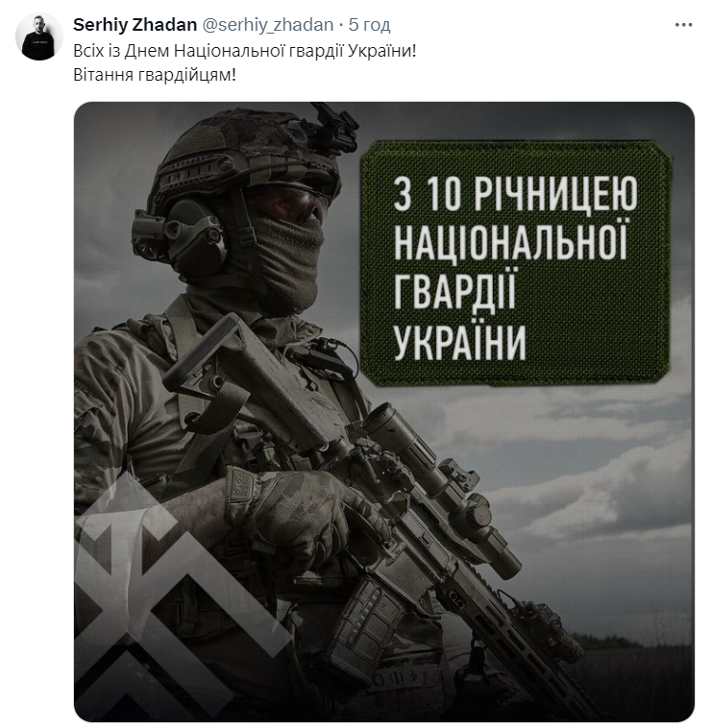This screenshot has height=728, width=711.
Task: Select the text line 'Вітання гвардійцям!'
Action: click(155, 74)
